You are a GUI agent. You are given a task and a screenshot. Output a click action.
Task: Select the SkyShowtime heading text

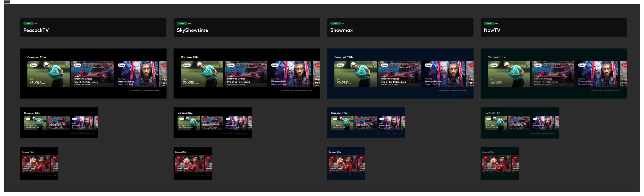[x=192, y=30]
